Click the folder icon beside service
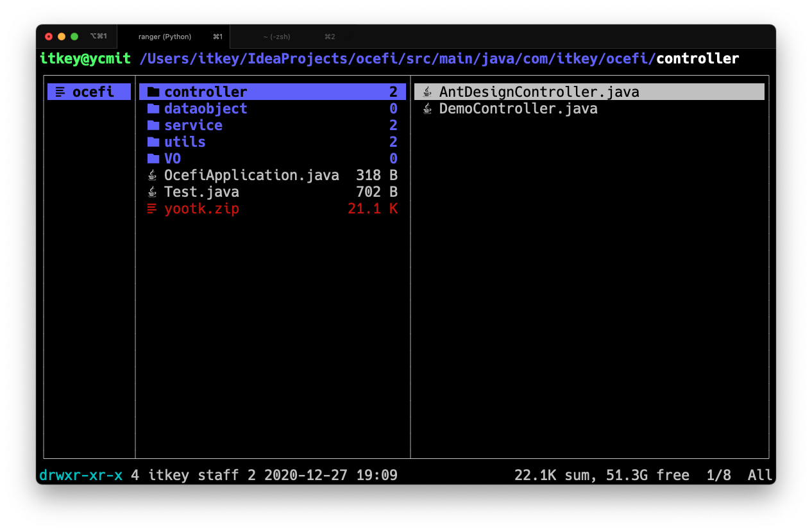 click(x=153, y=125)
